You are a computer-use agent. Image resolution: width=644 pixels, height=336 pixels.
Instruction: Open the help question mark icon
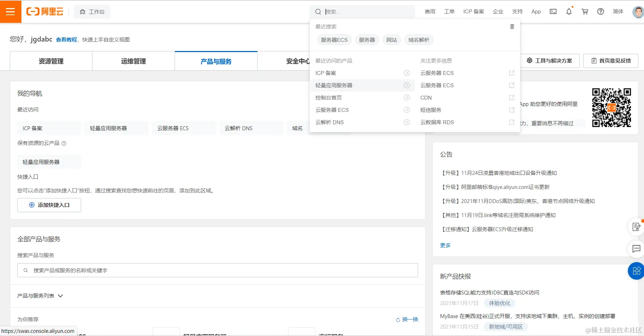600,12
